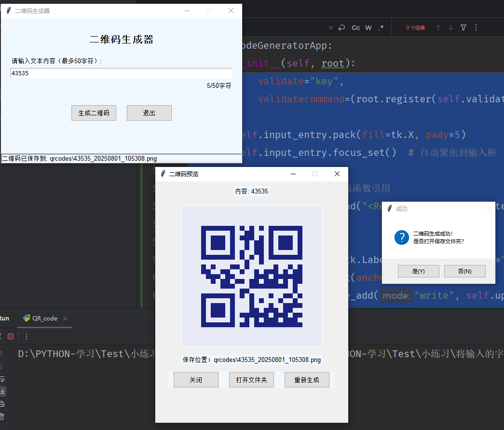Viewport: 504px width, 430px height.
Task: Open three-dot menu in Run toolbar
Action: click(27, 336)
